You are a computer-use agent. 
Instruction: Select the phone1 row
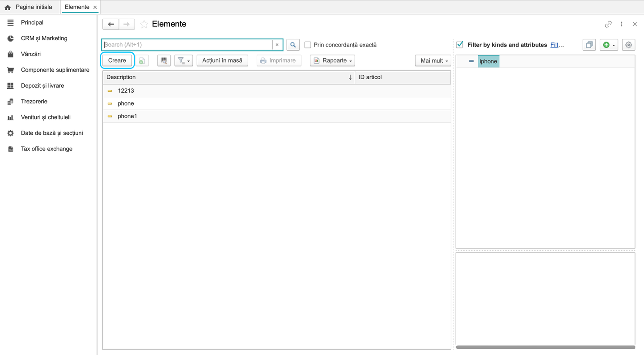(x=277, y=116)
